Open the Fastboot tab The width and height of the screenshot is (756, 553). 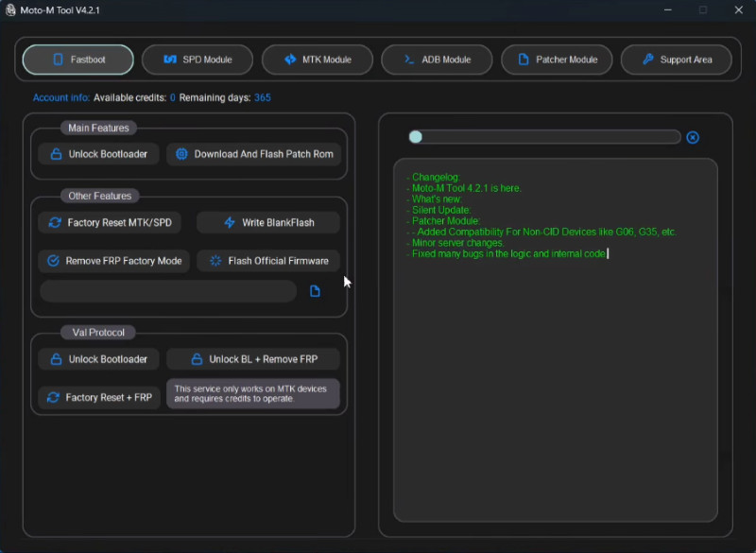point(78,60)
